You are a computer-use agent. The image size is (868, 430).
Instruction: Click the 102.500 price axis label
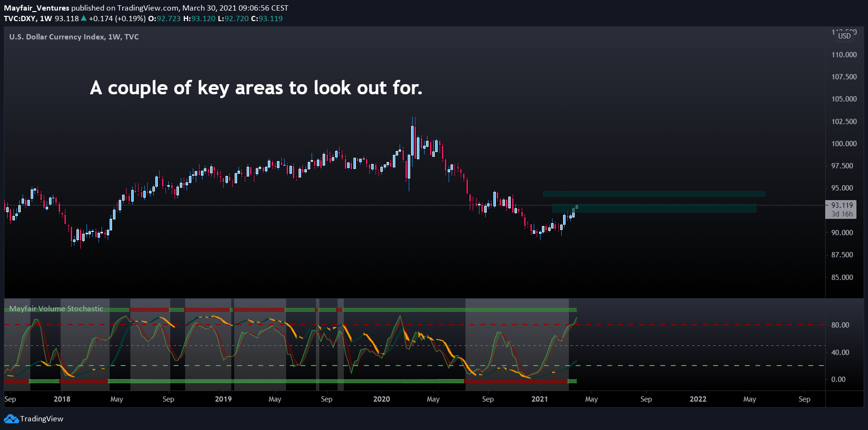click(844, 122)
